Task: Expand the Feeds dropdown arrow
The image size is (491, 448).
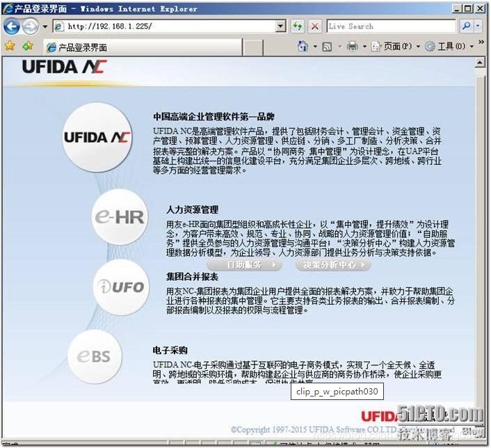Action: coord(340,47)
